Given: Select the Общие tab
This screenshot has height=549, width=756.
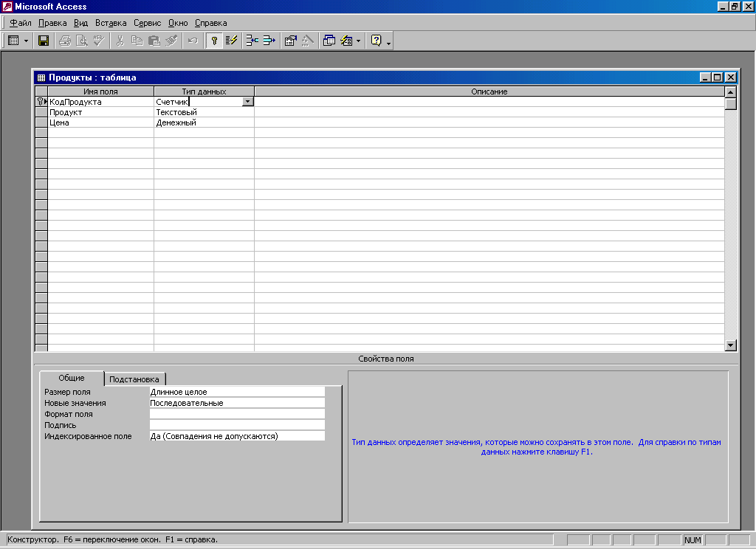Looking at the screenshot, I should tap(72, 378).
